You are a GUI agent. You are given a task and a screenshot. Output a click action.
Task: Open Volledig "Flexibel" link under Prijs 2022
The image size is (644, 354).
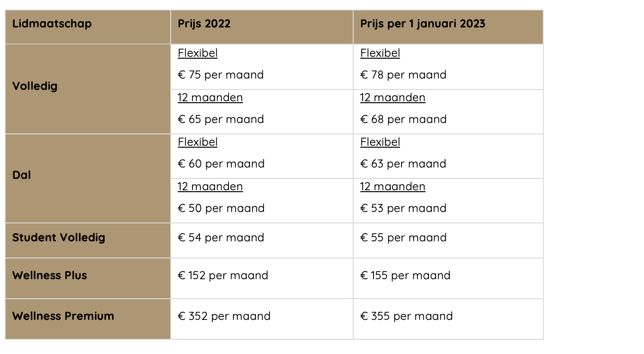tap(198, 53)
